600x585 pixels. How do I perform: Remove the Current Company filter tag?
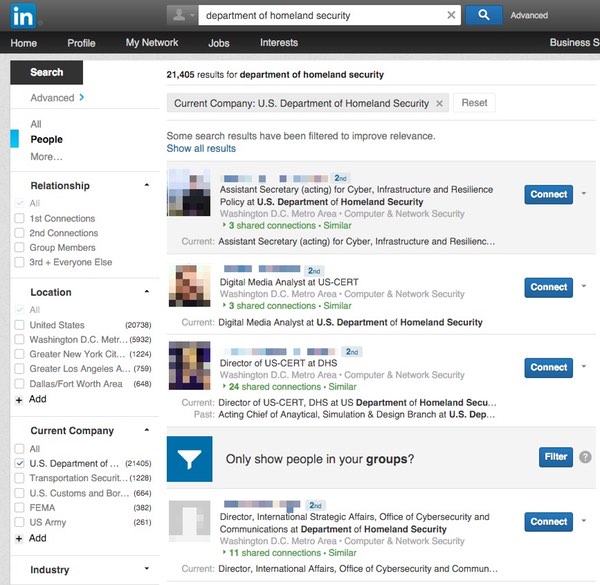pyautogui.click(x=439, y=103)
